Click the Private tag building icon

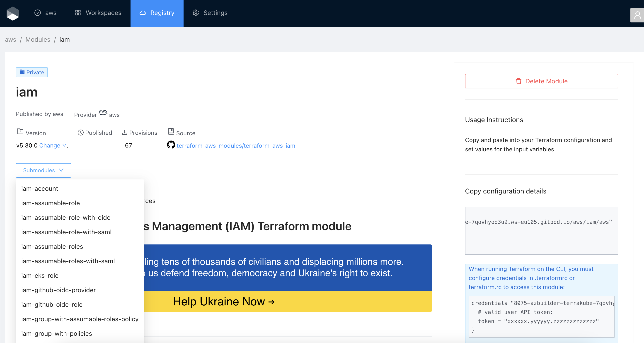click(22, 72)
